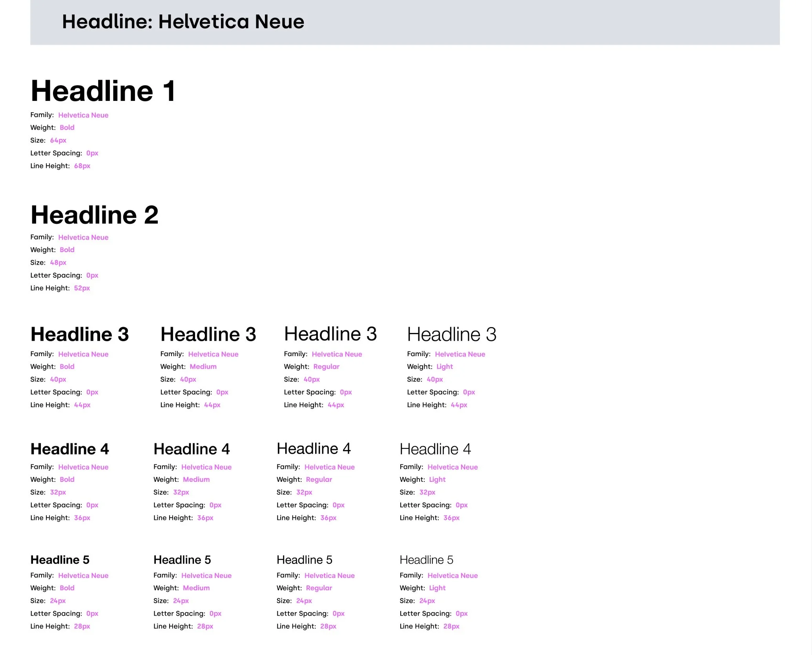The width and height of the screenshot is (812, 655).
Task: Select the 'Headline 2' heading text
Action: click(95, 215)
